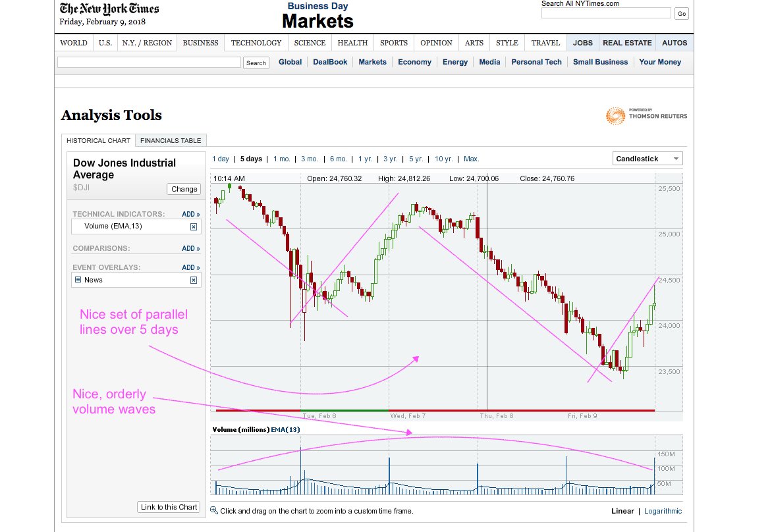The width and height of the screenshot is (772, 532).
Task: Go to the Markets subsection
Action: [x=372, y=62]
